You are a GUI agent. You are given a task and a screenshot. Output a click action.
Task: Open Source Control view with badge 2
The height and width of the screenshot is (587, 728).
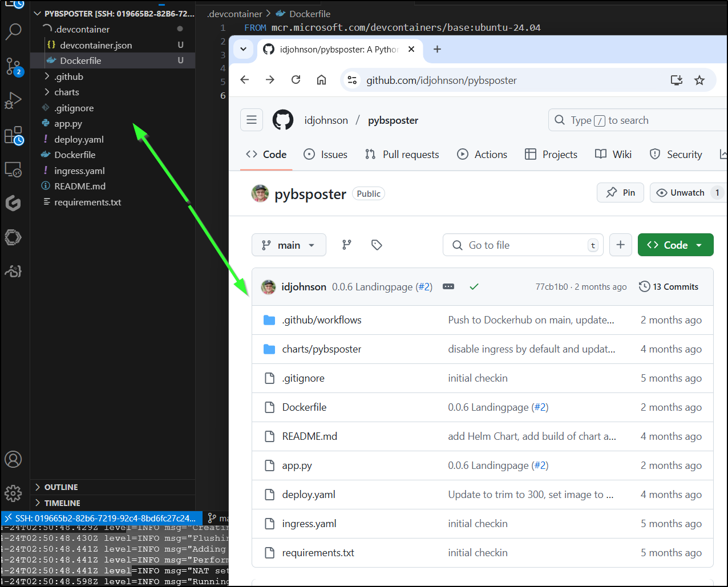click(x=14, y=66)
